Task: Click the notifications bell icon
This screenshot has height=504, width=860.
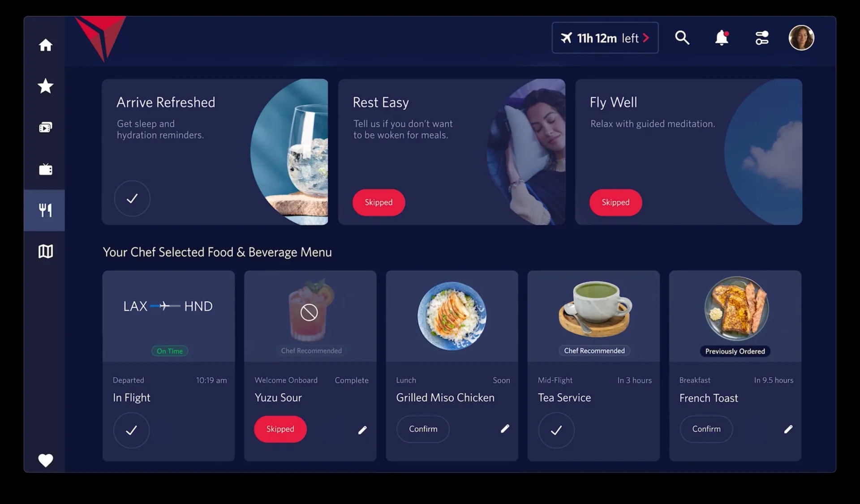Action: click(722, 38)
